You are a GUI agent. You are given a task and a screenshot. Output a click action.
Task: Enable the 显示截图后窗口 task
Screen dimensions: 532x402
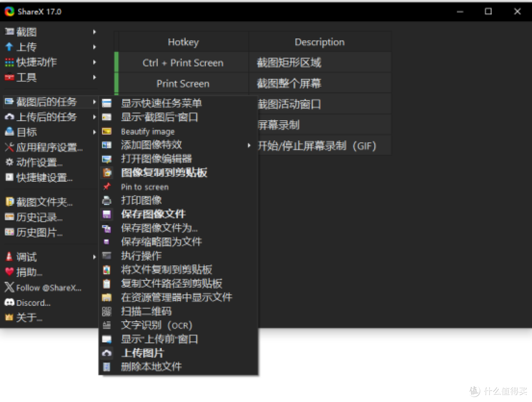(x=179, y=117)
